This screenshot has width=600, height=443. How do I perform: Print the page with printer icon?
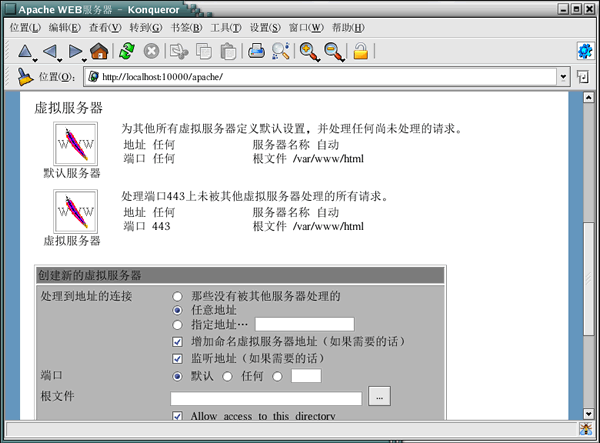[256, 51]
